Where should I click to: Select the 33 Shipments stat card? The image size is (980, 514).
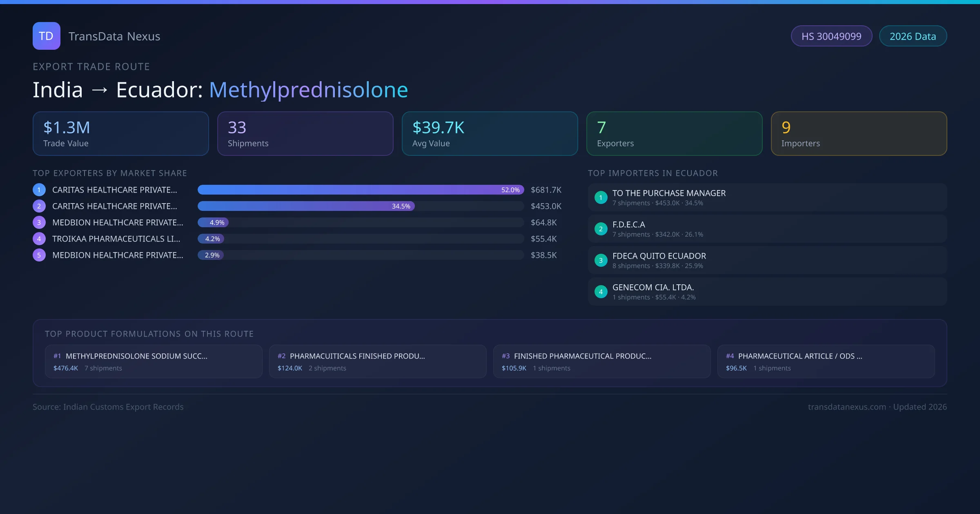coord(305,133)
